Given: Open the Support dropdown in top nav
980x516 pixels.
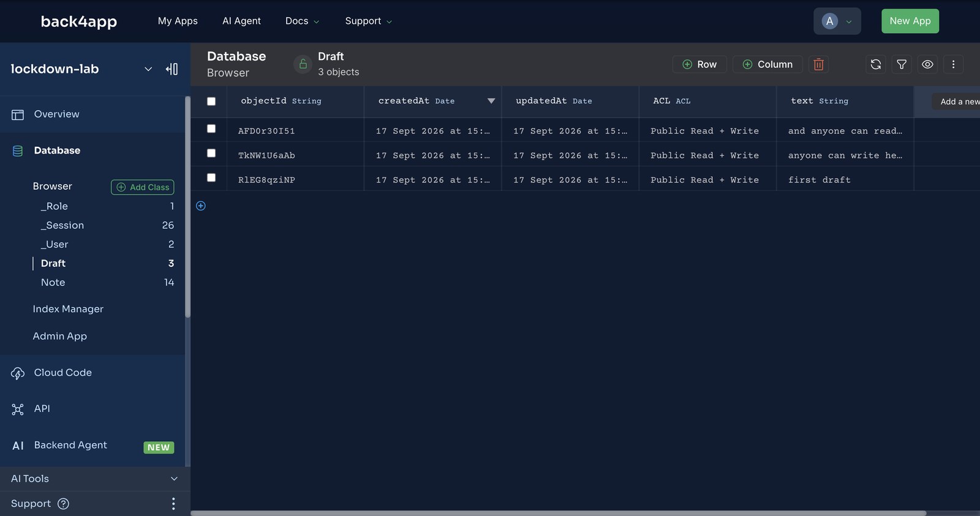Looking at the screenshot, I should pos(368,21).
